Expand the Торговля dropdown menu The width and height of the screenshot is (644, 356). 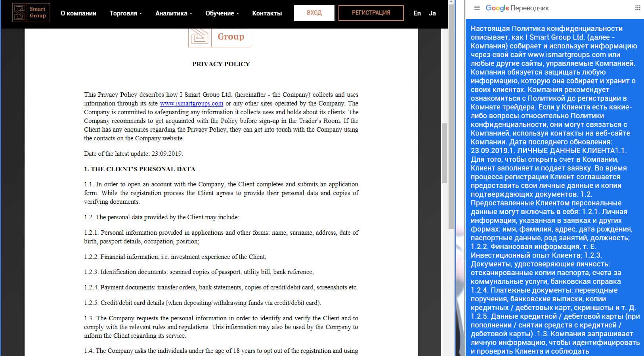coord(126,13)
